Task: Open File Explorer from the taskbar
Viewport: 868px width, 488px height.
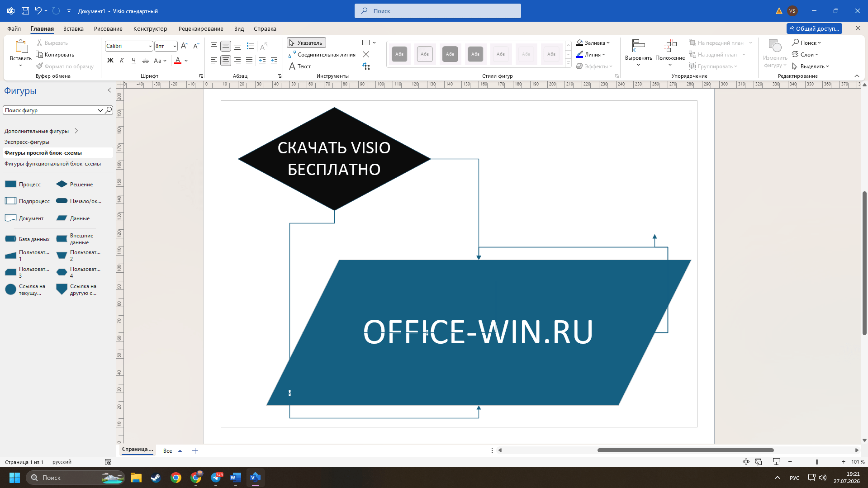Action: click(x=136, y=478)
